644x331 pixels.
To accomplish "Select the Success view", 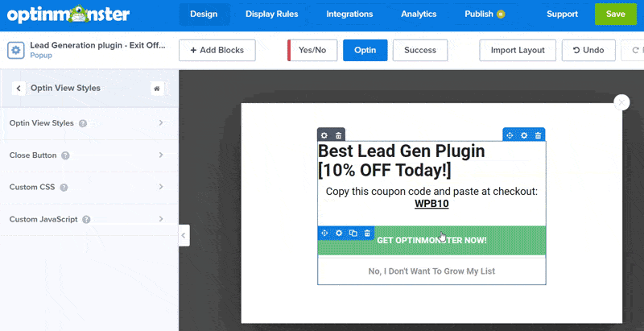I will [420, 50].
